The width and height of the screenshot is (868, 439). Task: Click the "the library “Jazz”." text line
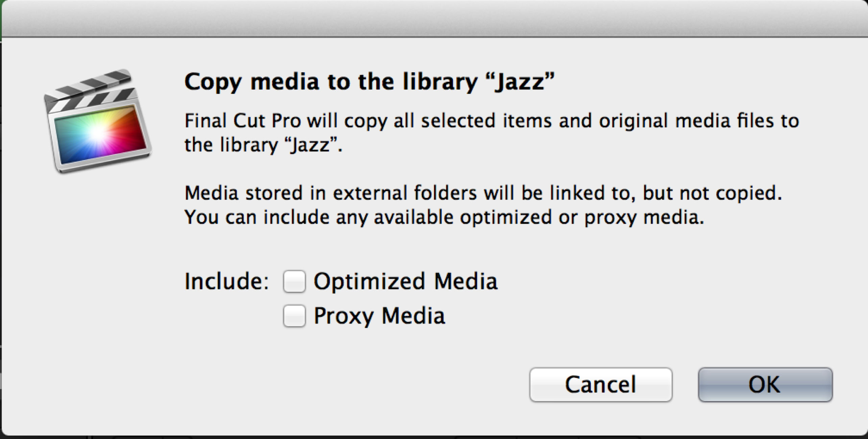point(264,145)
